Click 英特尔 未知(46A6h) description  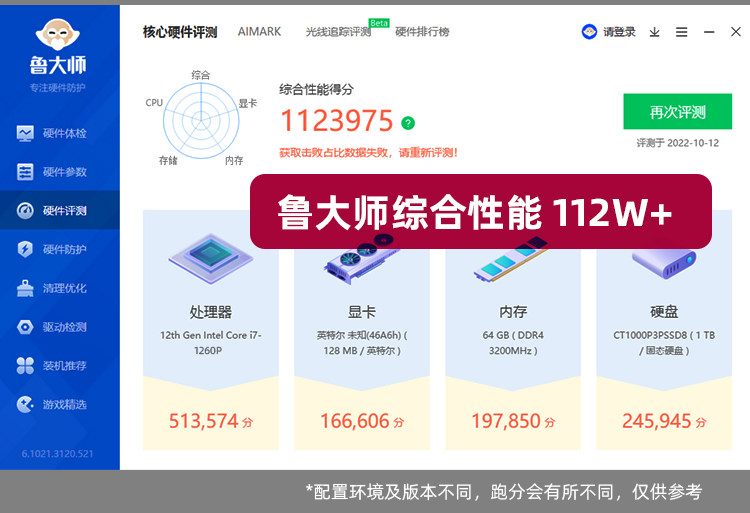coord(362,343)
